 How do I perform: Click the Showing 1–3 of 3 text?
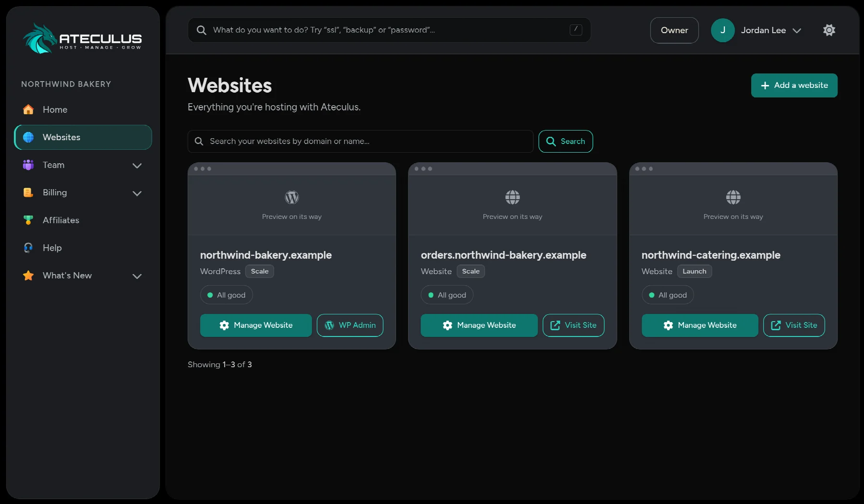coord(220,365)
